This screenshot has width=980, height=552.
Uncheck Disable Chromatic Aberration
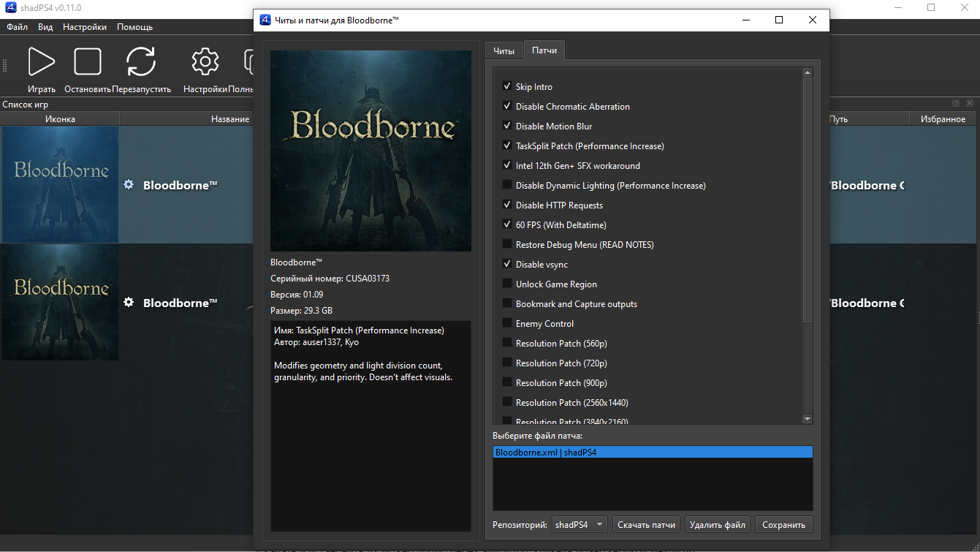507,106
